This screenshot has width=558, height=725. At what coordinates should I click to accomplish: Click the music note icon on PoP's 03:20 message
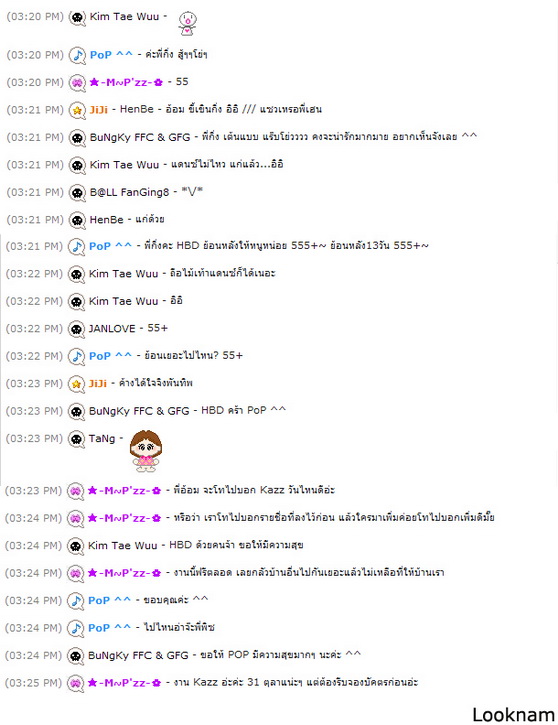pyautogui.click(x=77, y=55)
